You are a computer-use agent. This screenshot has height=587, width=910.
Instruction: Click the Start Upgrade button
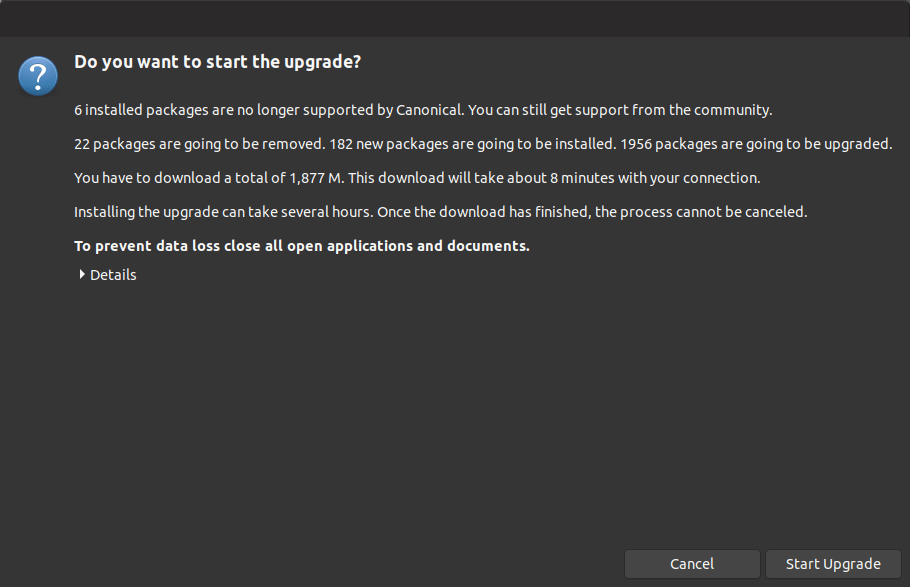(832, 564)
